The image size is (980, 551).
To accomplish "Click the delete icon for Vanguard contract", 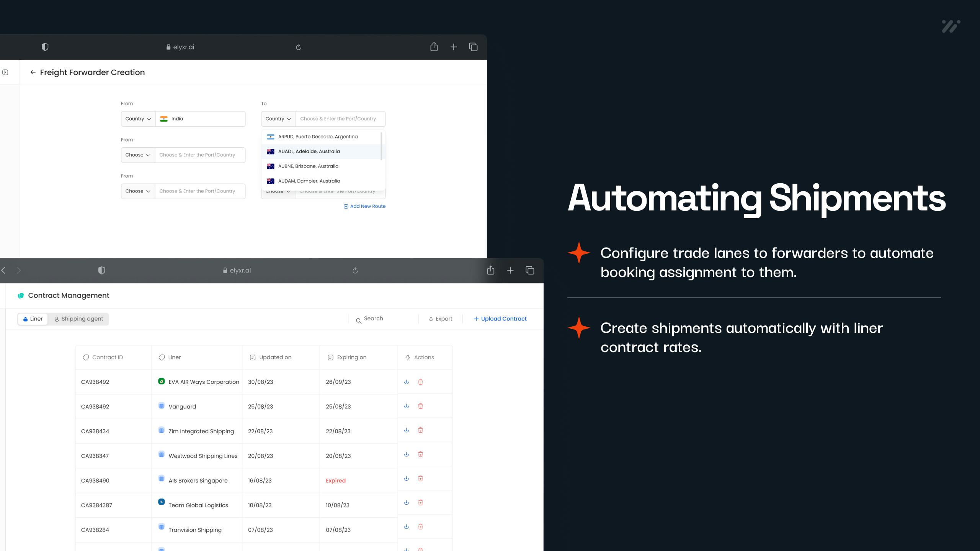I will point(421,406).
